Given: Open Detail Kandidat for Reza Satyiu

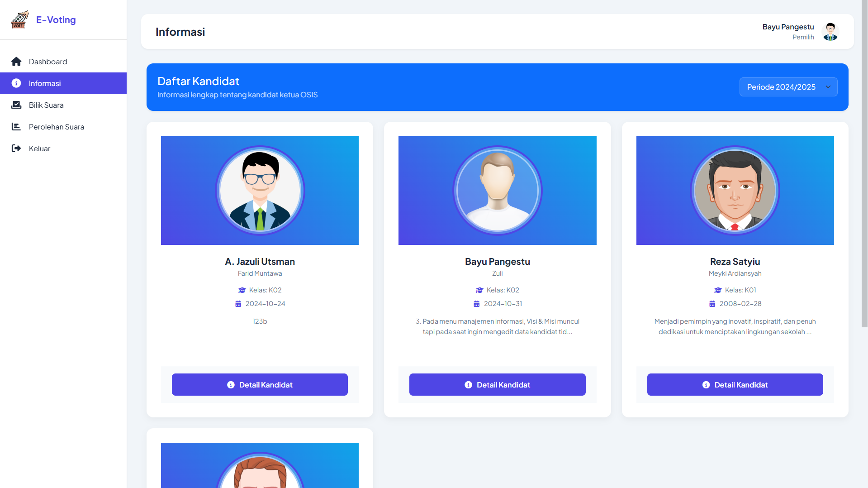Looking at the screenshot, I should click(x=735, y=385).
